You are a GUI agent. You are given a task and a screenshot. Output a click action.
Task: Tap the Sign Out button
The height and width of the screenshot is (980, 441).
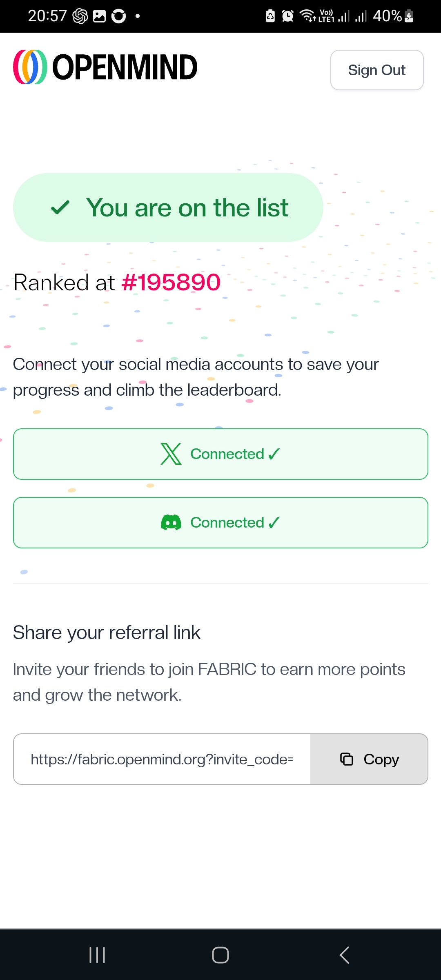click(376, 70)
